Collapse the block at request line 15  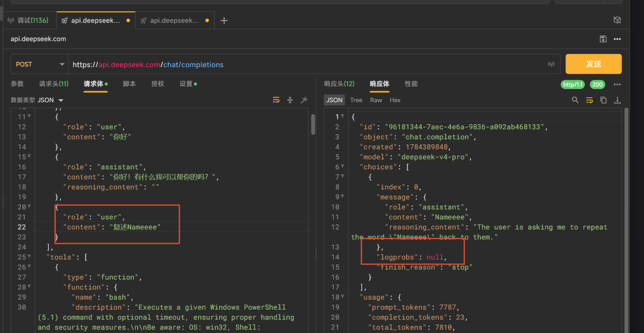click(x=29, y=156)
